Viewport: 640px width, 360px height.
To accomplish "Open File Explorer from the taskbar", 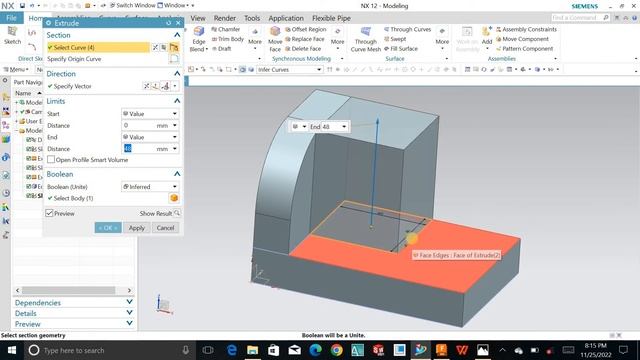I will click(x=253, y=350).
